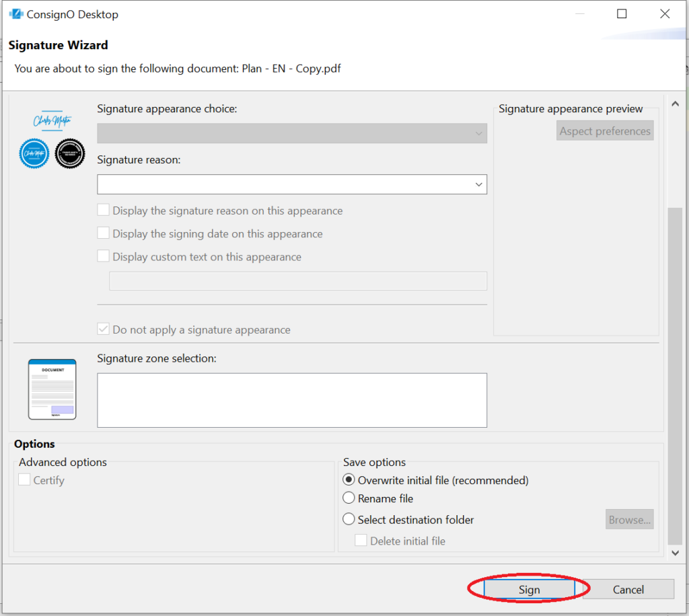This screenshot has width=689, height=616.
Task: Click Browse for a destination folder
Action: [629, 519]
